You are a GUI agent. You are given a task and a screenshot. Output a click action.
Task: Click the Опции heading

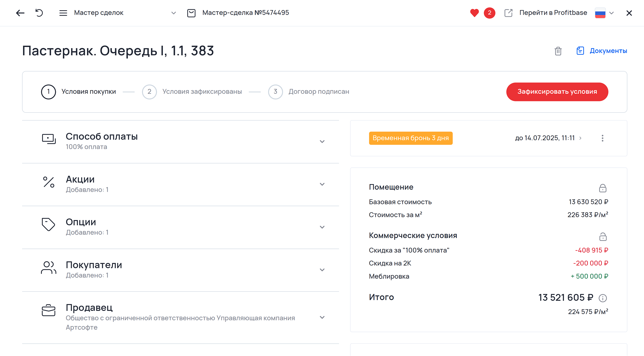81,222
